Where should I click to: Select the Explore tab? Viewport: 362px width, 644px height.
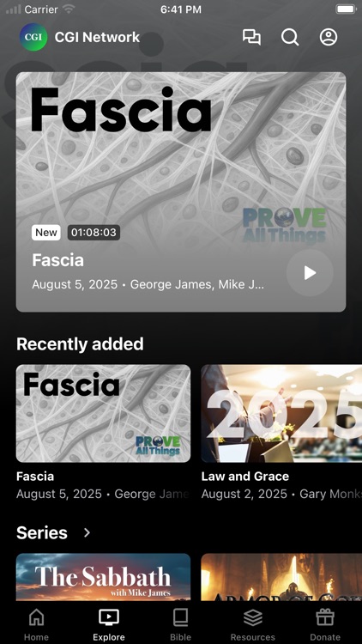click(x=109, y=624)
